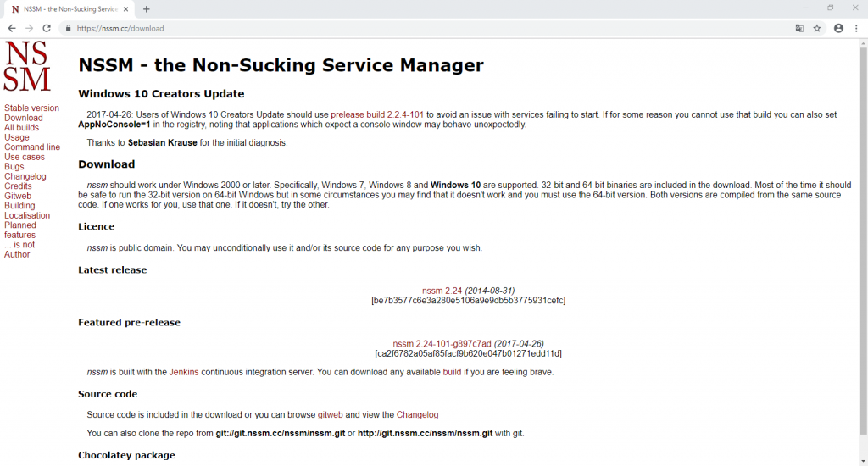Image resolution: width=868 pixels, height=466 pixels.
Task: Open the Planned features sidebar link
Action: point(20,230)
